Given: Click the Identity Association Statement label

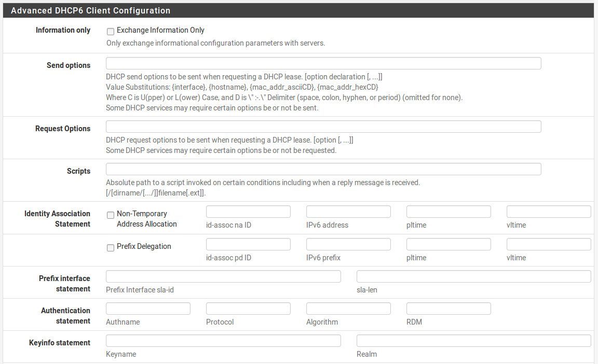Looking at the screenshot, I should coord(57,219).
